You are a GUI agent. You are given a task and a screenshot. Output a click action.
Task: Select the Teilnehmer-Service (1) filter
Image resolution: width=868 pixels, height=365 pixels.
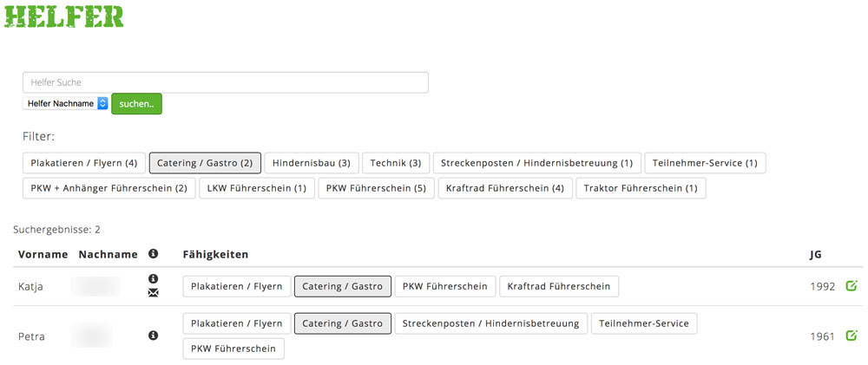(705, 163)
